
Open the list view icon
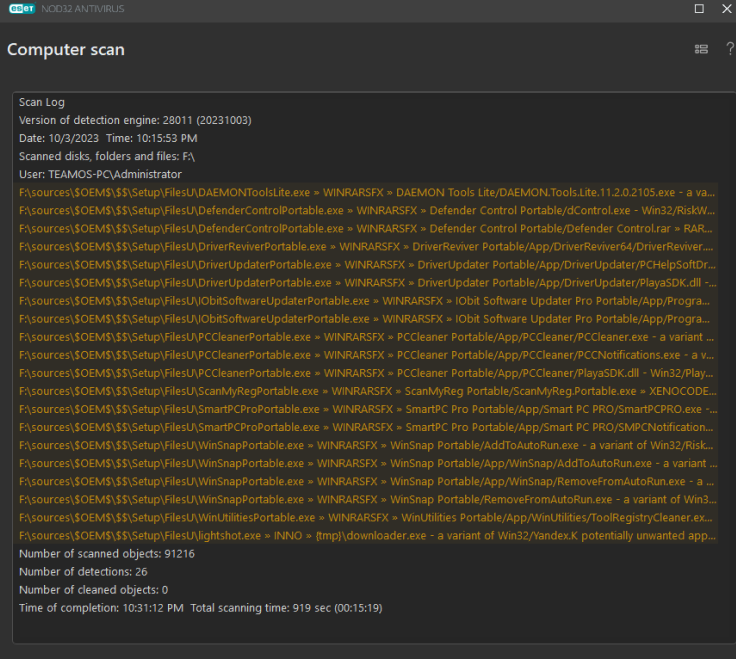point(701,49)
